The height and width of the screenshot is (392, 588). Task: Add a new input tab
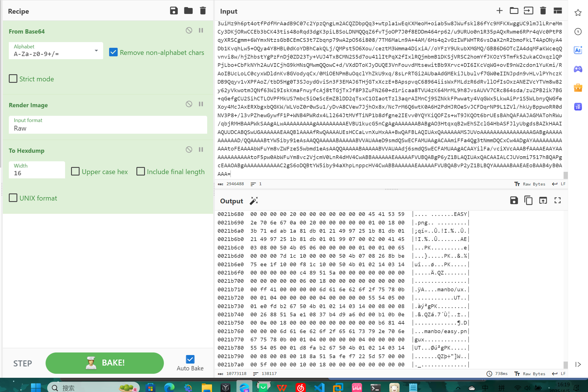pos(499,11)
